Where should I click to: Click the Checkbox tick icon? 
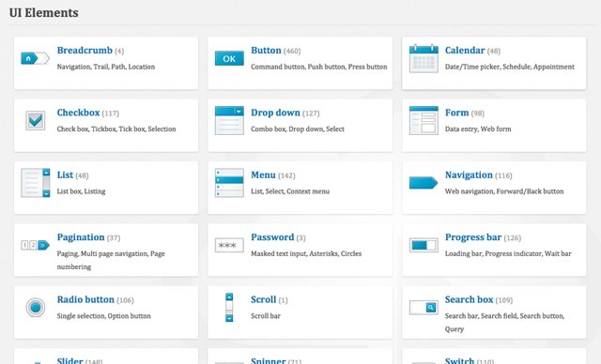36,121
